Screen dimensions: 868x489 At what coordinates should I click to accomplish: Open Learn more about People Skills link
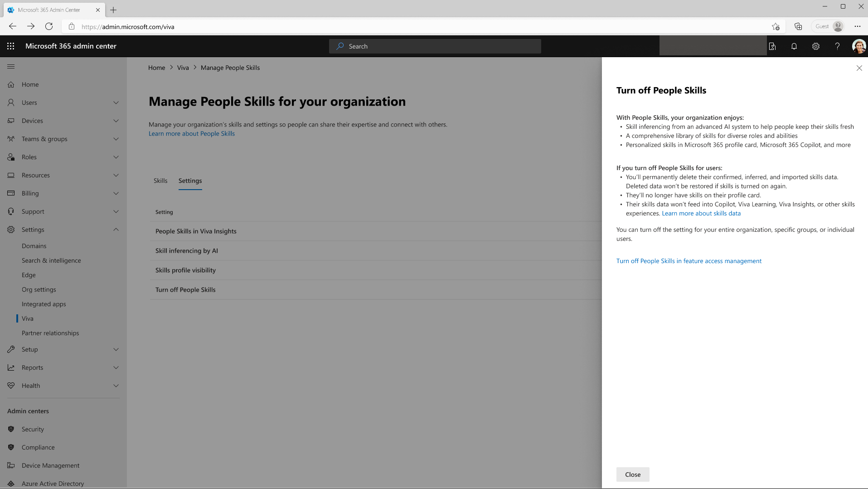(191, 133)
